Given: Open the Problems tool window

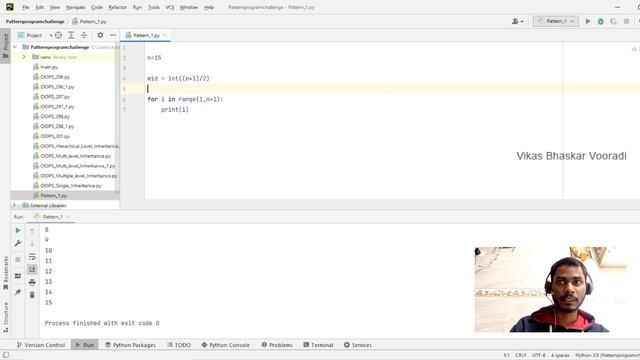Looking at the screenshot, I should pos(277,345).
